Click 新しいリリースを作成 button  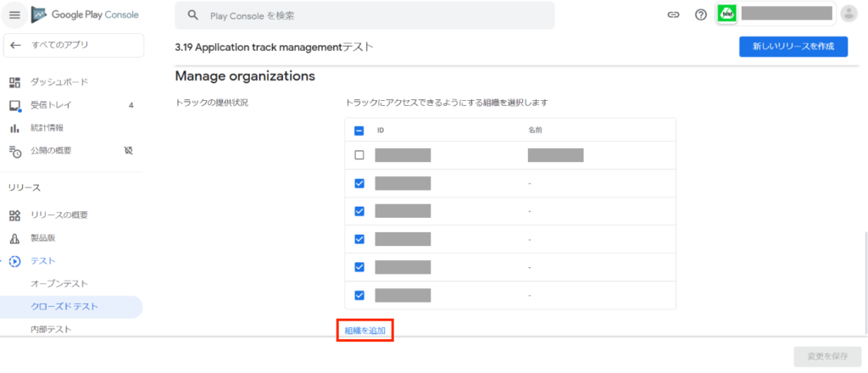pos(793,47)
